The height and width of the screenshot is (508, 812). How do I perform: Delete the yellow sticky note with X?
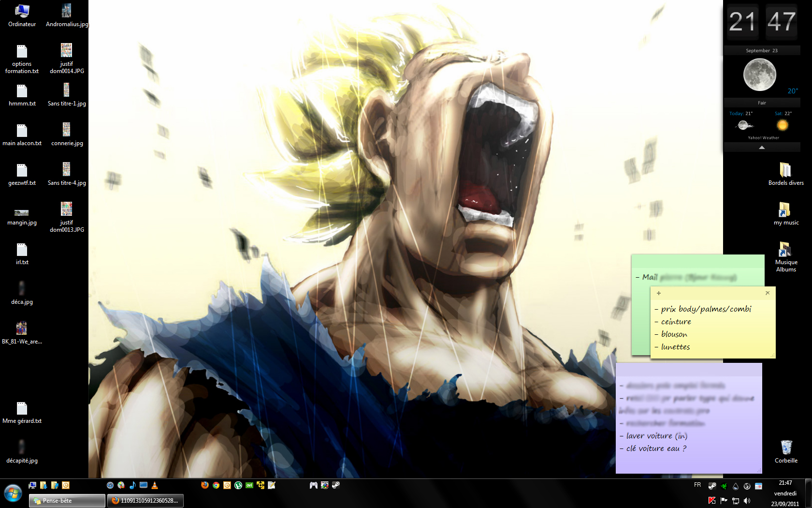click(768, 293)
